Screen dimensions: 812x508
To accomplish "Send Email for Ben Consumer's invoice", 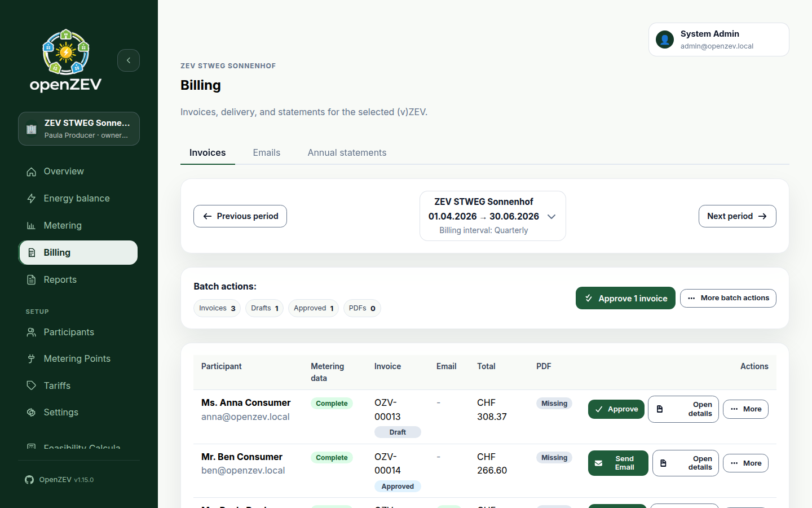I will tap(618, 463).
